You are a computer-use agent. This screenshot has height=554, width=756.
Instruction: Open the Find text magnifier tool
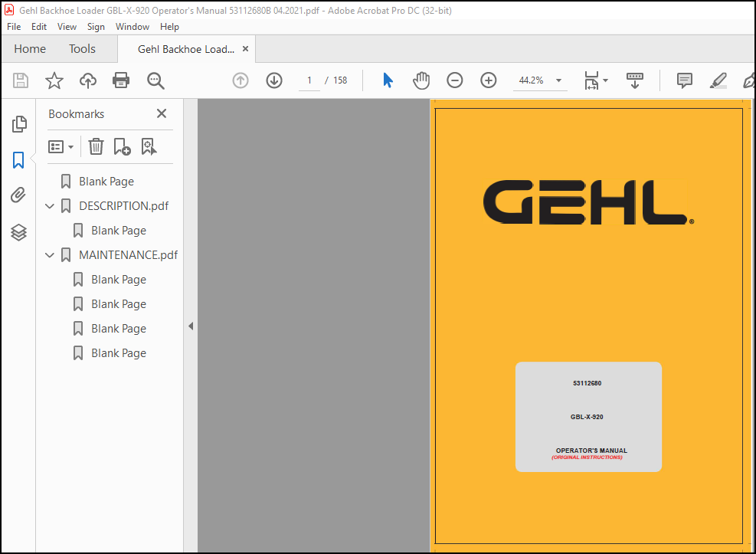pyautogui.click(x=155, y=80)
